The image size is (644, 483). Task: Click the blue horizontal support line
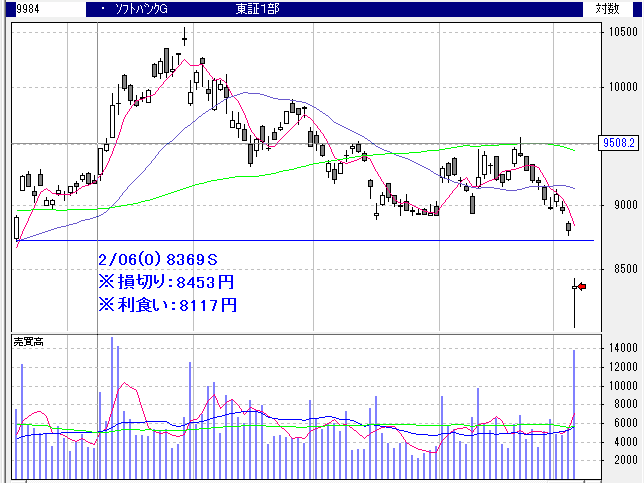coord(300,241)
